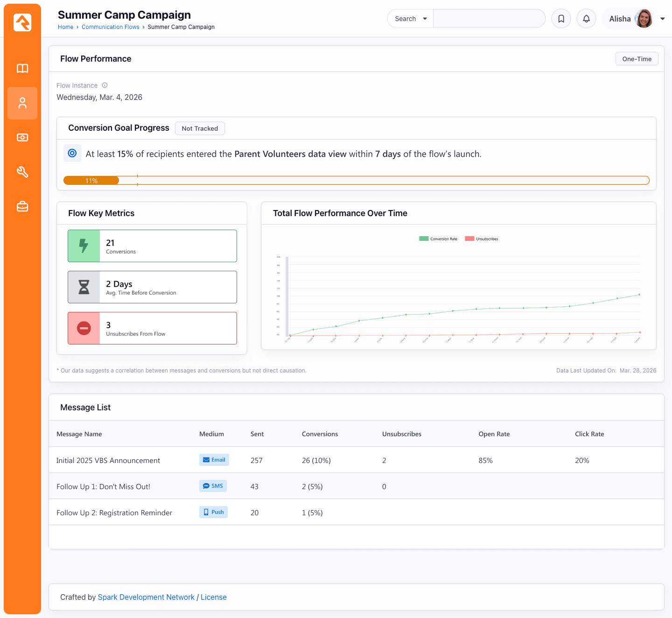Open the wrench tools icon in sidebar

coord(22,172)
